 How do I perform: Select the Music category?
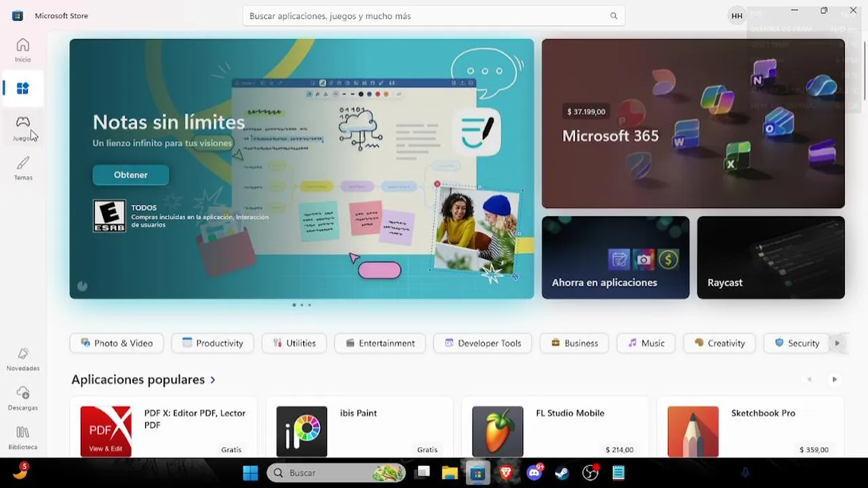pyautogui.click(x=646, y=343)
